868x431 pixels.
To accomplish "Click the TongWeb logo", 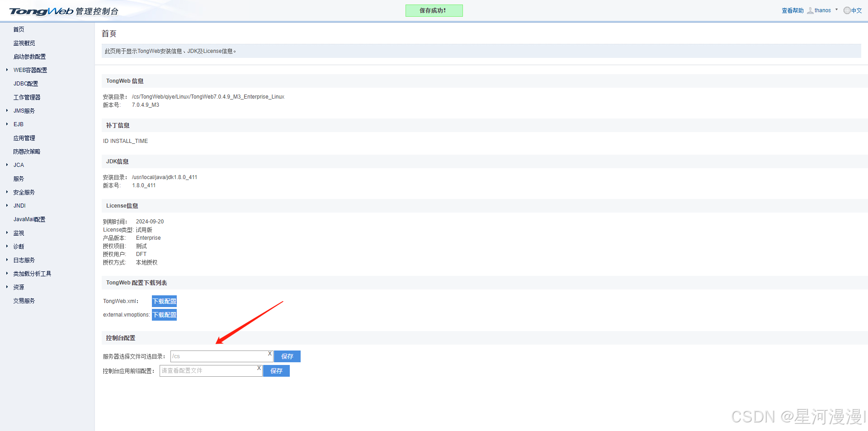I will [64, 11].
